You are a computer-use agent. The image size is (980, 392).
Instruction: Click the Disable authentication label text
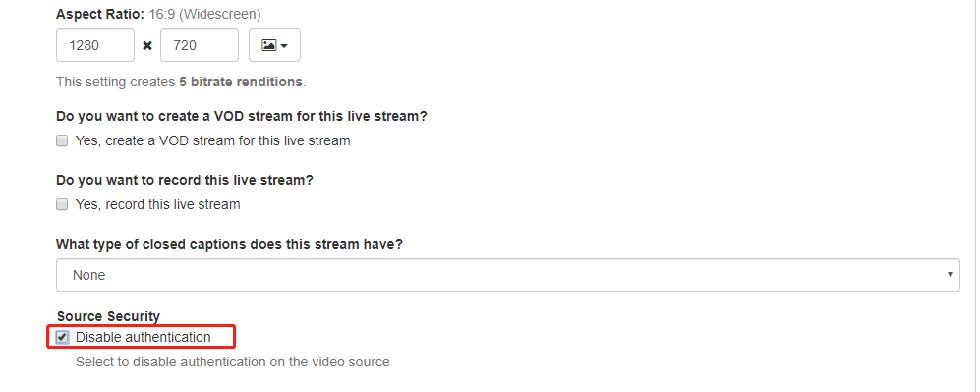[x=144, y=338]
